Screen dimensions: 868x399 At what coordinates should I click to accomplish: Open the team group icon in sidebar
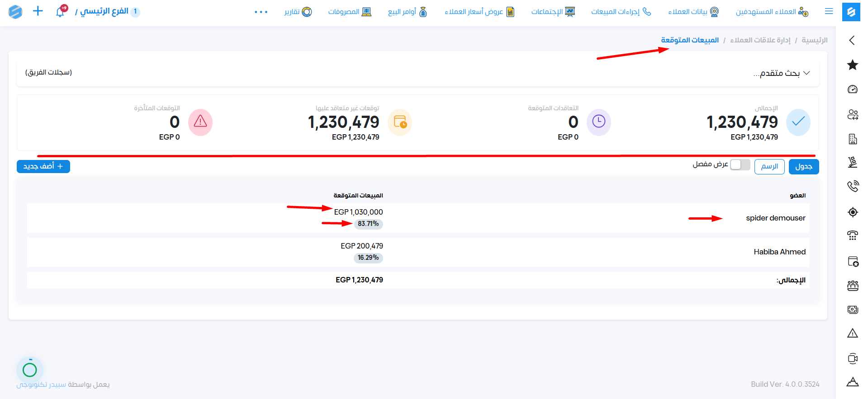tap(853, 285)
